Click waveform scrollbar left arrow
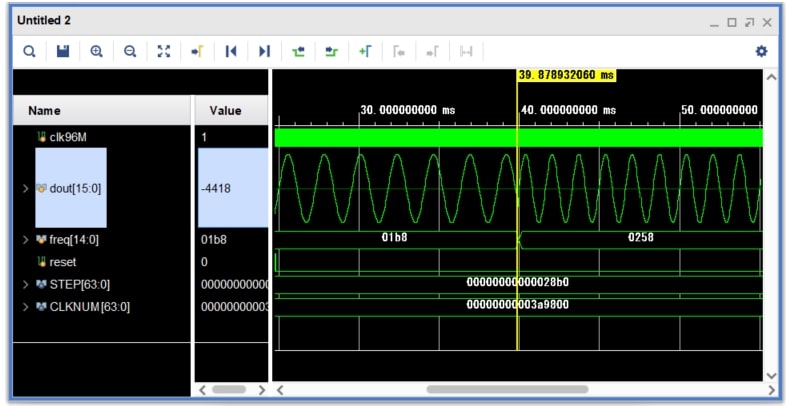The height and width of the screenshot is (406, 787). click(x=281, y=389)
